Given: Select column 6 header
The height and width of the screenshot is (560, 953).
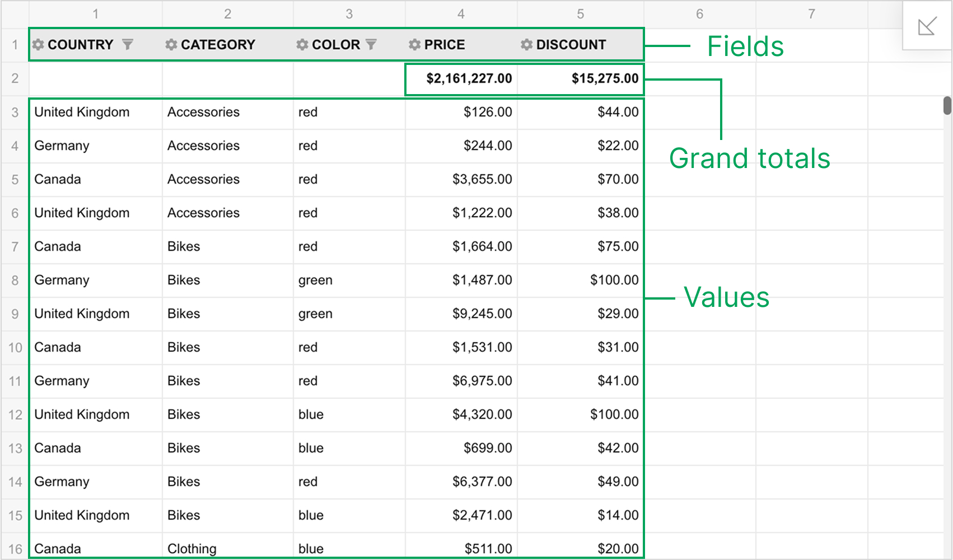Looking at the screenshot, I should (699, 13).
